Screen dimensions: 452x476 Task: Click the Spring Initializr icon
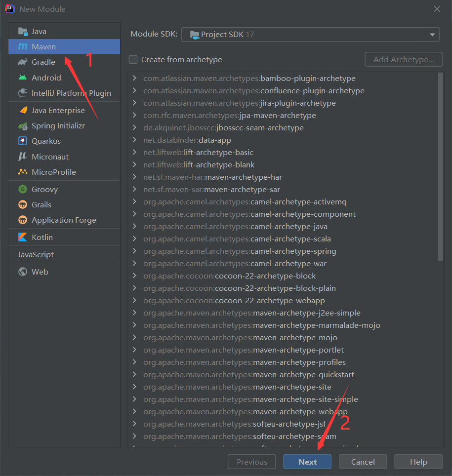point(23,126)
